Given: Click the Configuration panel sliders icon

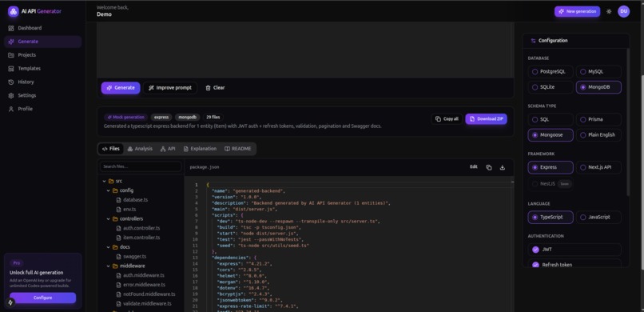Looking at the screenshot, I should (533, 41).
